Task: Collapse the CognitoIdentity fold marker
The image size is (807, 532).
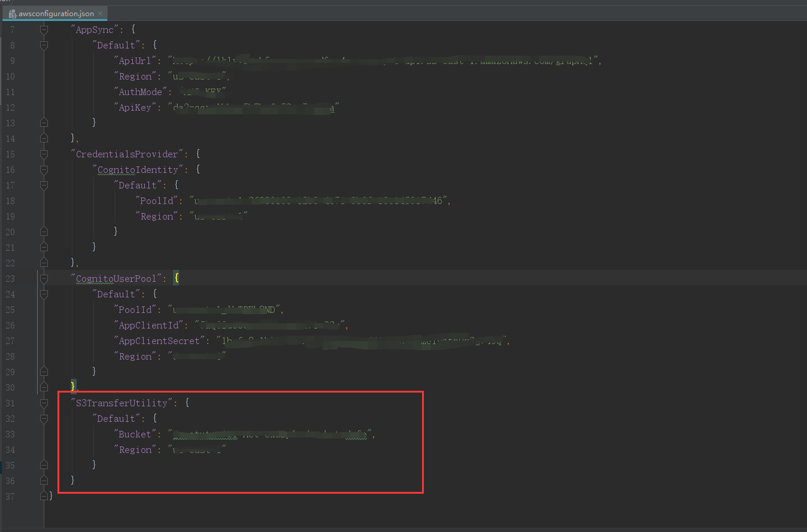Action: tap(43, 169)
